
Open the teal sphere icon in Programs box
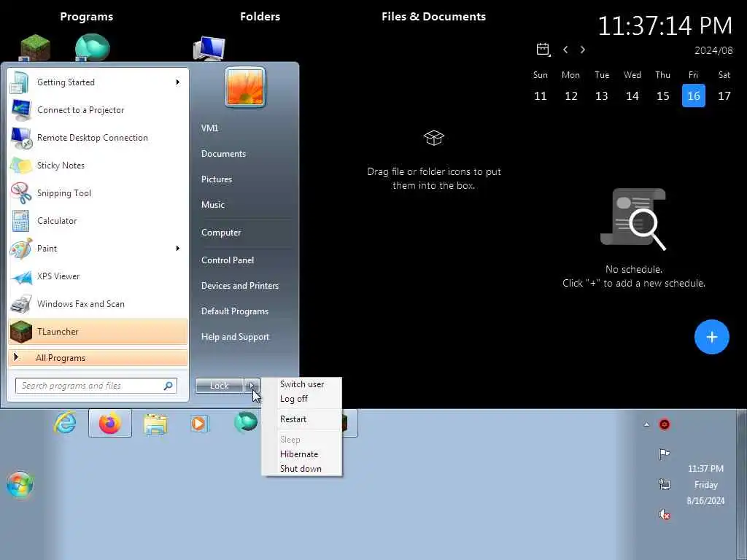93,47
